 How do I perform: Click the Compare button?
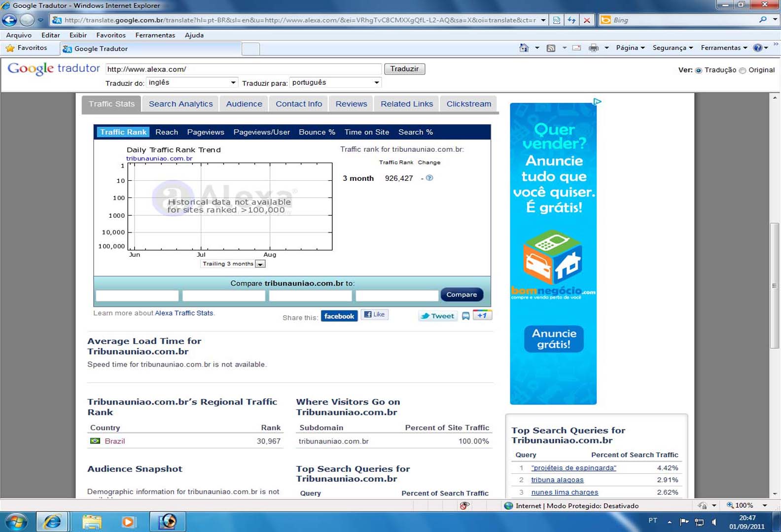461,295
